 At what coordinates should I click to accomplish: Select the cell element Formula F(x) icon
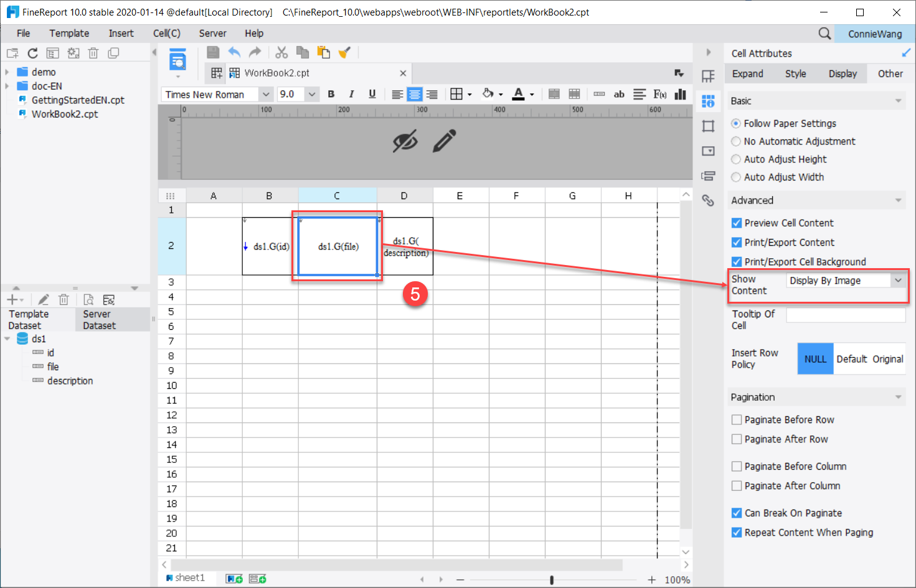click(x=659, y=94)
